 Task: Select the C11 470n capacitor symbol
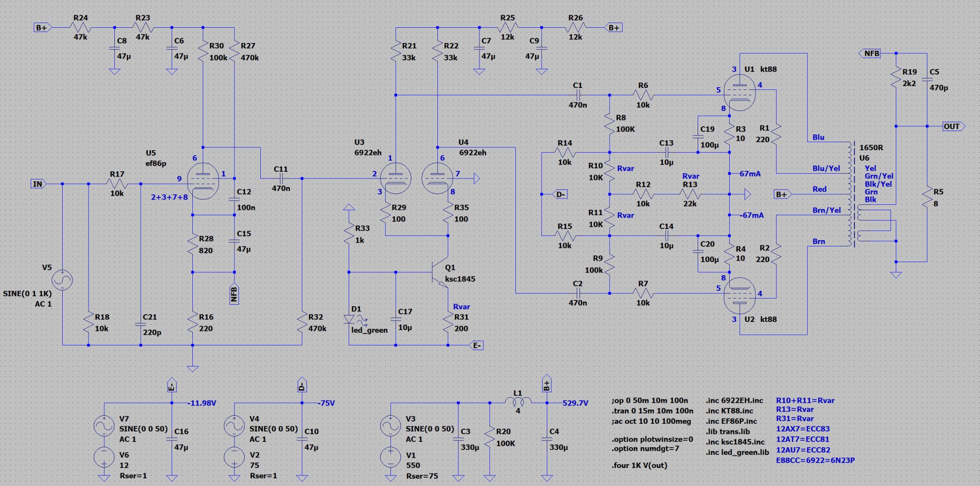281,178
